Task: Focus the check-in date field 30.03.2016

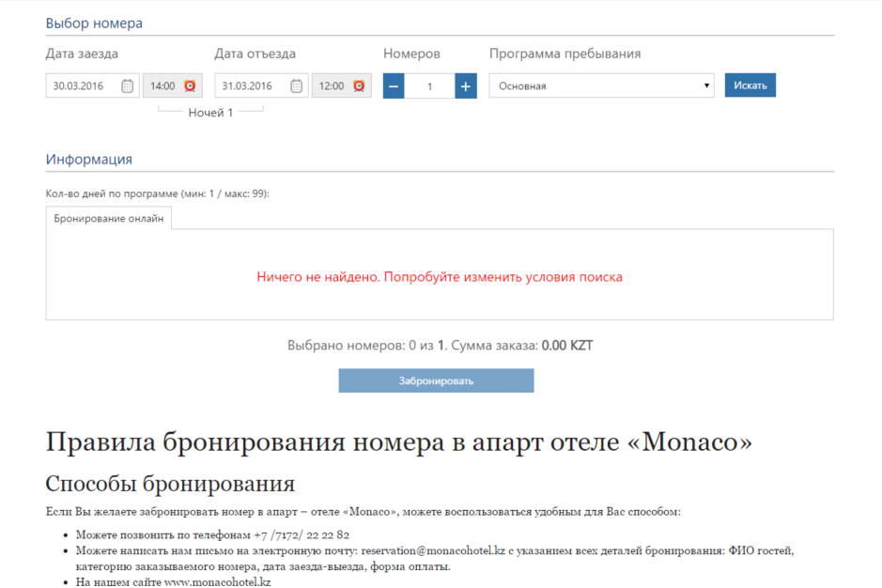Action: point(83,86)
